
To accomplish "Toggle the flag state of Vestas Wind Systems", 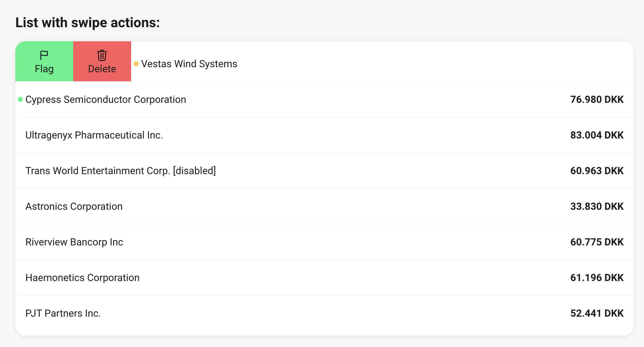I will (x=44, y=61).
